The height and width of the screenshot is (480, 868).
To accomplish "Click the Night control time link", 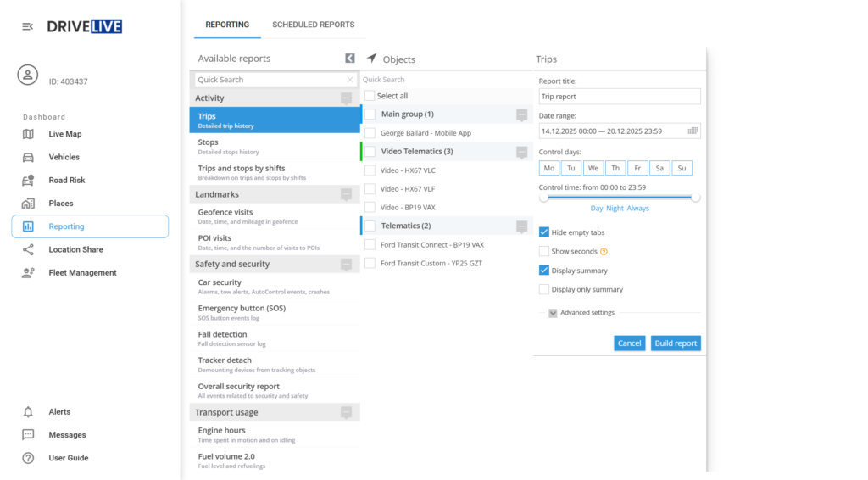I will 615,208.
